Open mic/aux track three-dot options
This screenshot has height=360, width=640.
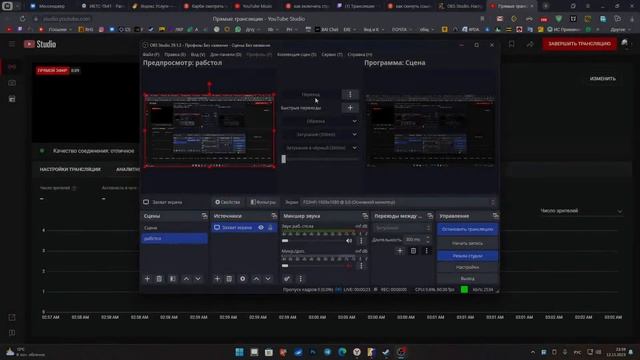[x=361, y=266]
